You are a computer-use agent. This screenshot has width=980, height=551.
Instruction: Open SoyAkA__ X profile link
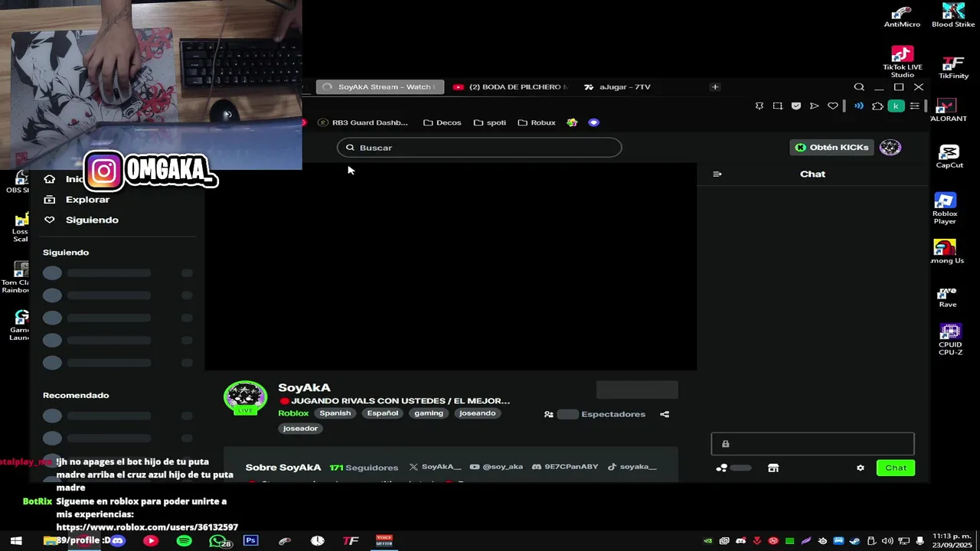[436, 467]
